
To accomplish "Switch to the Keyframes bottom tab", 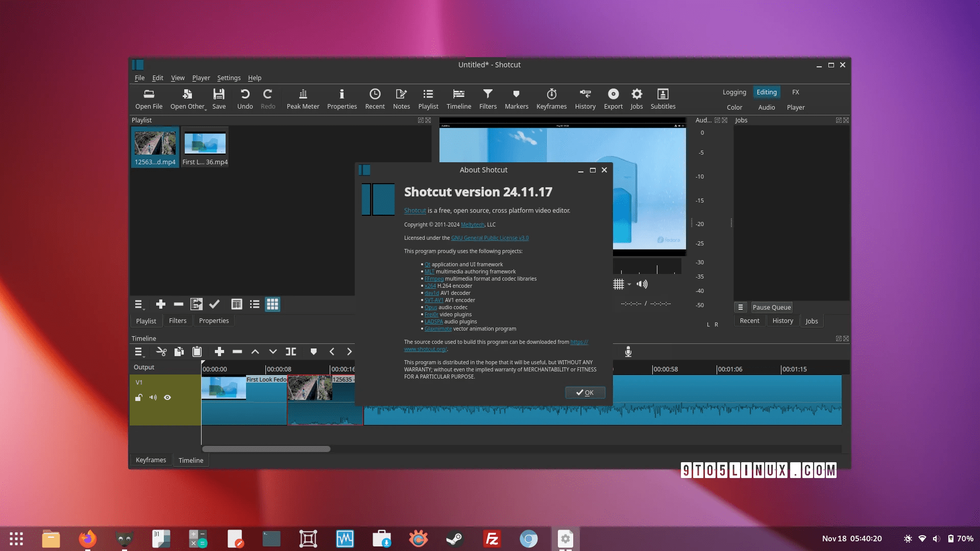I will [x=151, y=460].
